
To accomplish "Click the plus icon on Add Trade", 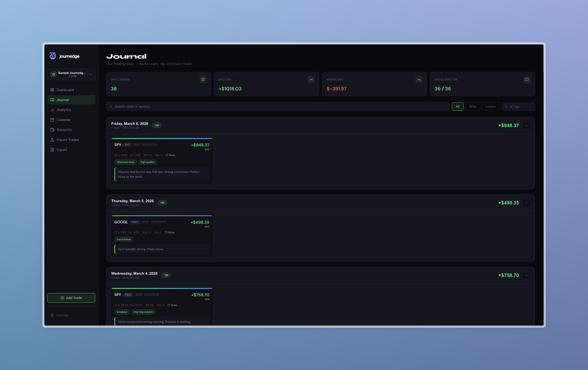I will [62, 298].
